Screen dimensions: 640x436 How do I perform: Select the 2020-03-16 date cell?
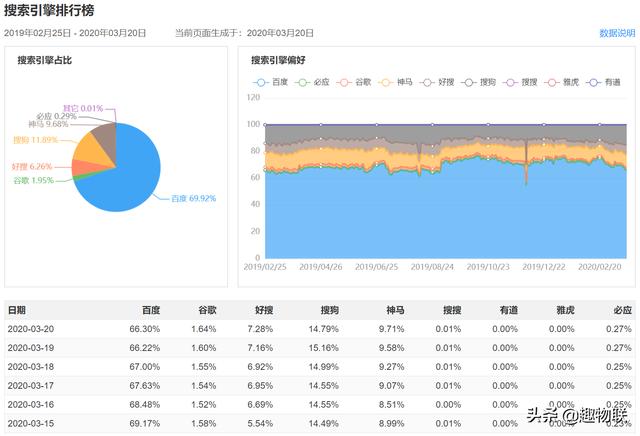point(31,405)
